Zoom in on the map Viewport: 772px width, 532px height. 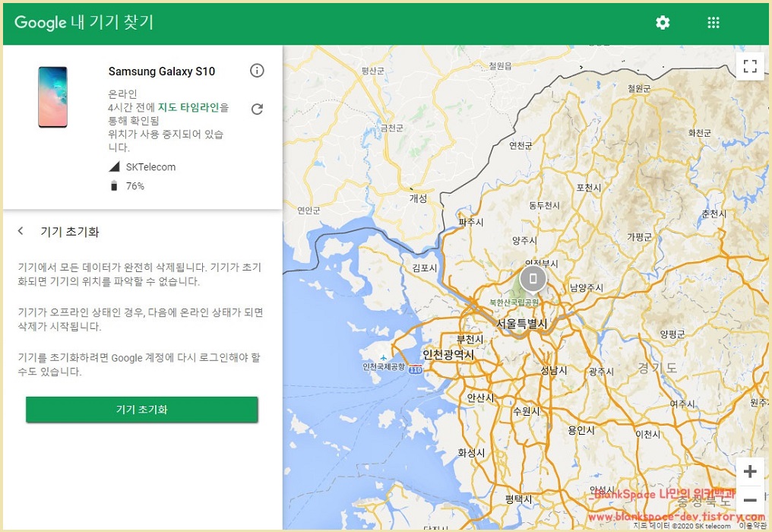[750, 471]
